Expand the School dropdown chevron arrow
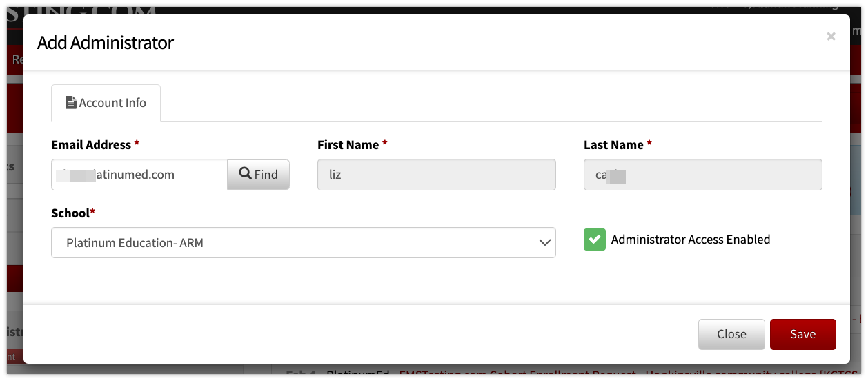 point(544,243)
